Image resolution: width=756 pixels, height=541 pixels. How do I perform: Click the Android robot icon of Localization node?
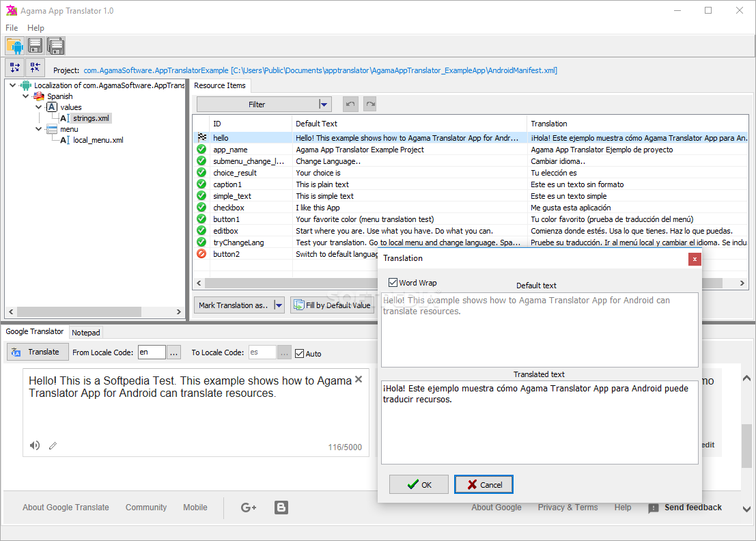(26, 85)
